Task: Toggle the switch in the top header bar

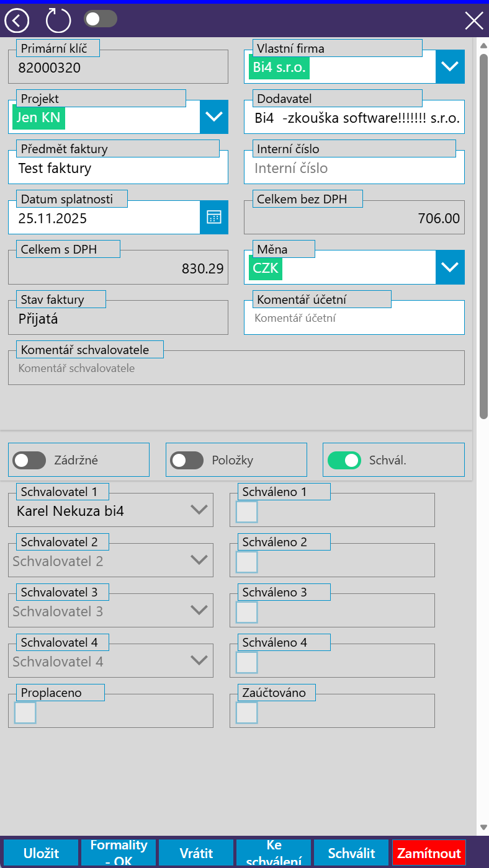Action: click(101, 19)
